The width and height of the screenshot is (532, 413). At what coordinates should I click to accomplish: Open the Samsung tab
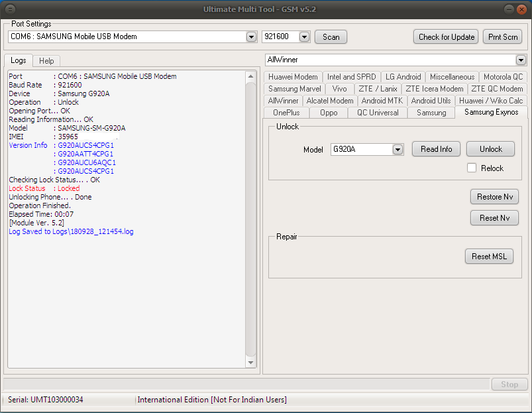pyautogui.click(x=431, y=113)
